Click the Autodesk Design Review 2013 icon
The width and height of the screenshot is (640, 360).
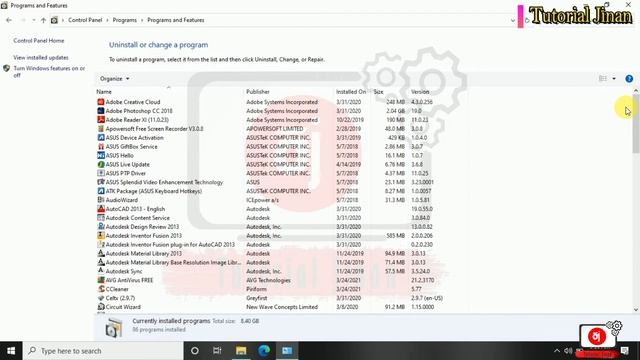tap(101, 227)
